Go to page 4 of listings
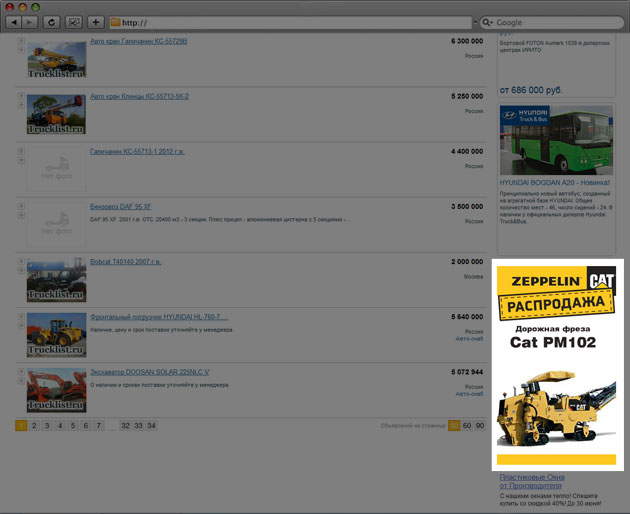The height and width of the screenshot is (514, 630). click(60, 426)
